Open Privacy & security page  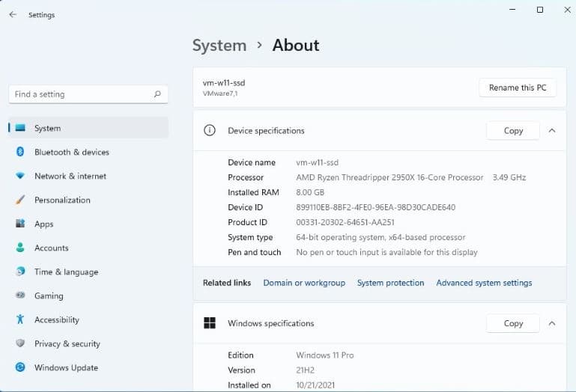click(x=67, y=343)
